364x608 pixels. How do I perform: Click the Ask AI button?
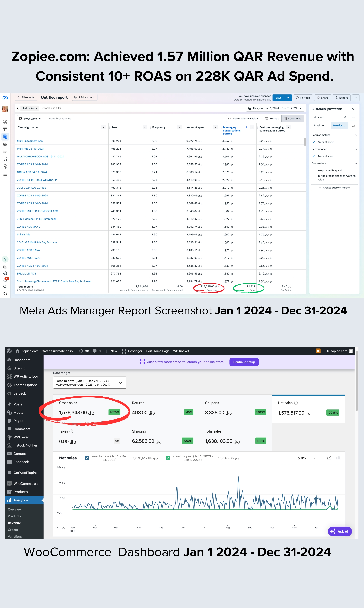click(x=340, y=532)
